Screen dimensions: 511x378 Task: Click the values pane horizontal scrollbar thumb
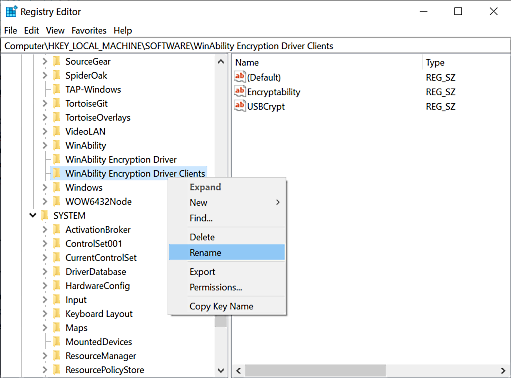[315, 370]
